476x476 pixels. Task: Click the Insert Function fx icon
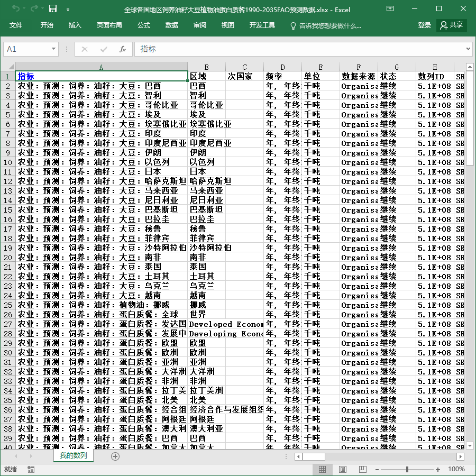click(122, 49)
